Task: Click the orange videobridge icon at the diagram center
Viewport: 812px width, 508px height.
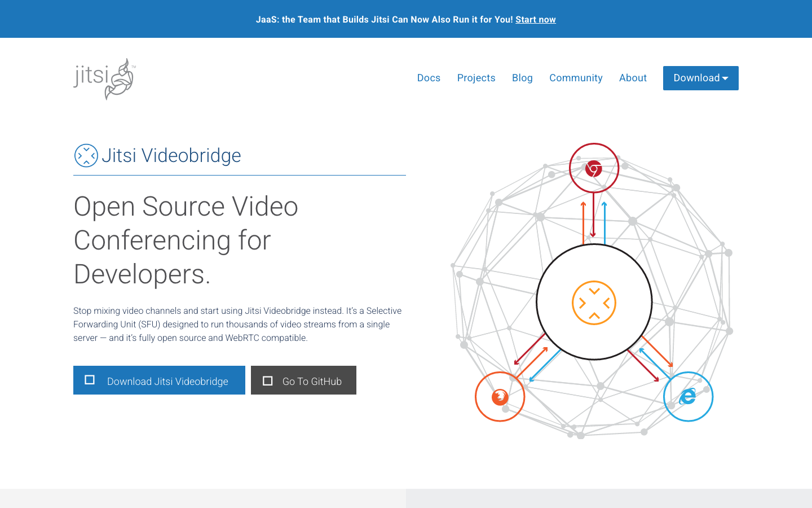Action: point(593,303)
